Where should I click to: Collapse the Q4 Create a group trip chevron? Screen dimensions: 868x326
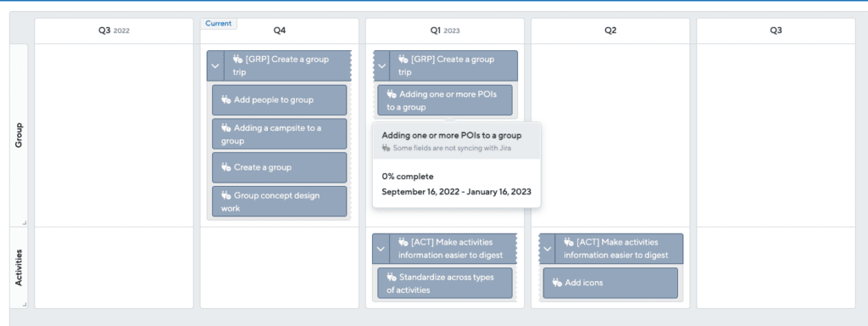click(x=215, y=66)
